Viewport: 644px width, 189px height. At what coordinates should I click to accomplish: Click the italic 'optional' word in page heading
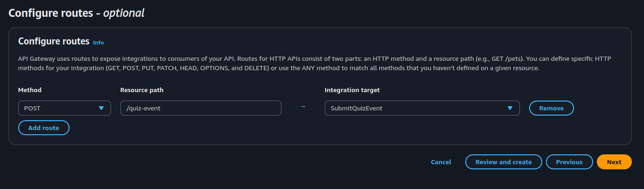point(124,13)
